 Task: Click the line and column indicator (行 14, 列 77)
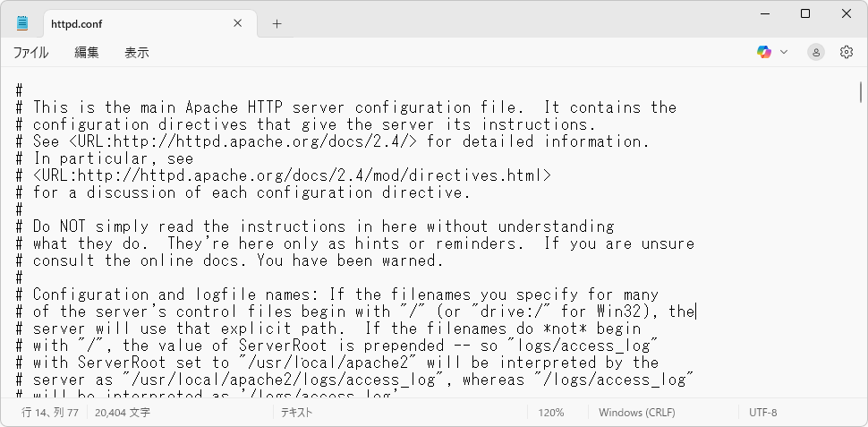[x=50, y=413]
